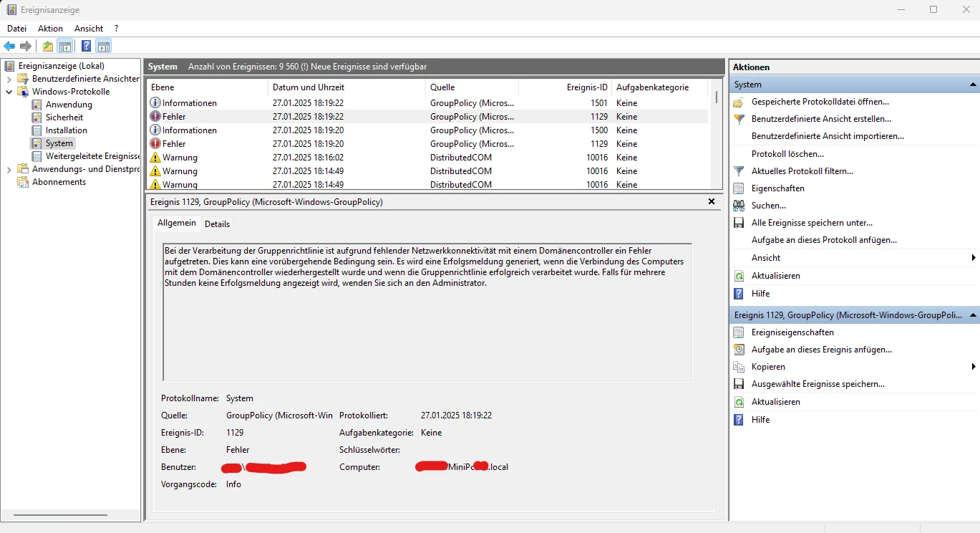980x533 pixels.
Task: Click the Abonnements tree icon
Action: click(x=23, y=182)
